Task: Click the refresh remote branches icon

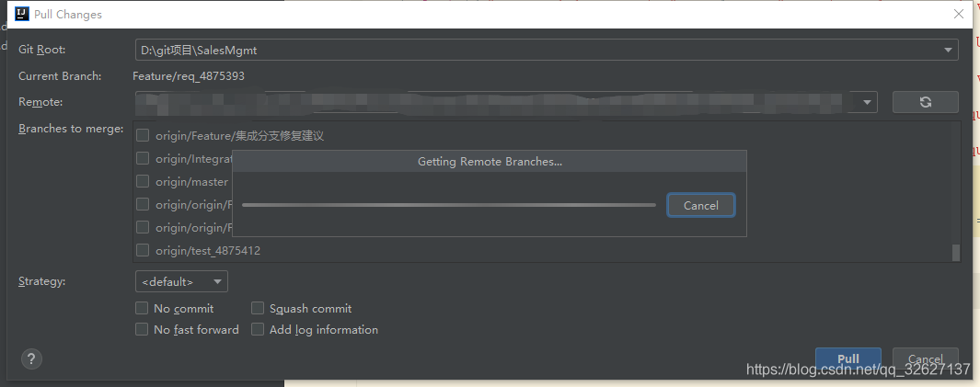Action: coord(925,102)
